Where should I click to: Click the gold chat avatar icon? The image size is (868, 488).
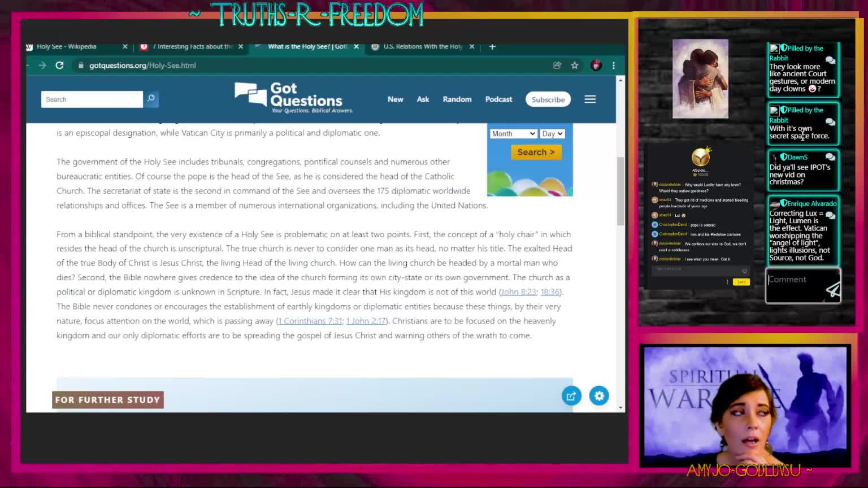click(701, 156)
